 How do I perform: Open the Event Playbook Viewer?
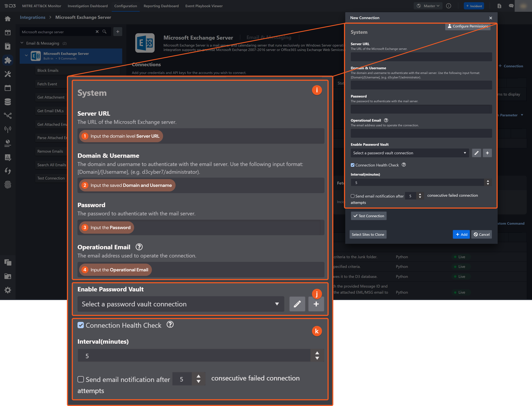[204, 6]
